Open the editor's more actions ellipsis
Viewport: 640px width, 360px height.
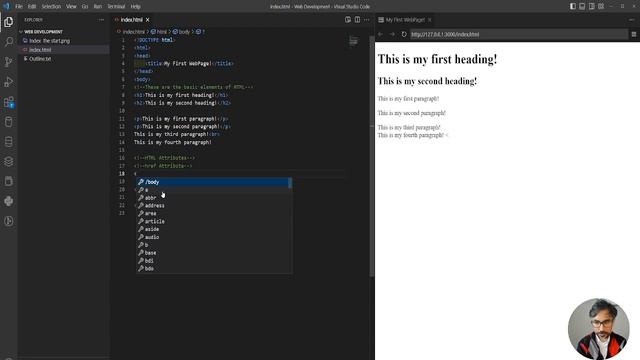pyautogui.click(x=367, y=20)
